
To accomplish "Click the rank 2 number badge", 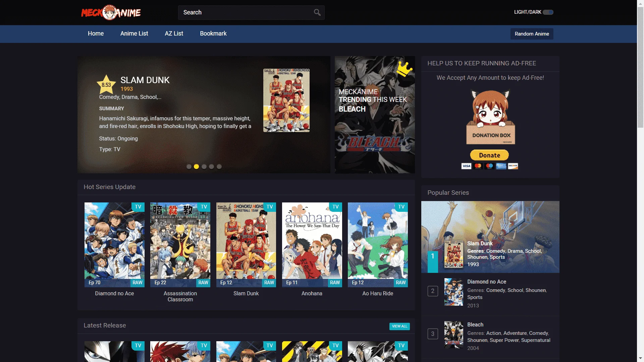I will point(433,291).
